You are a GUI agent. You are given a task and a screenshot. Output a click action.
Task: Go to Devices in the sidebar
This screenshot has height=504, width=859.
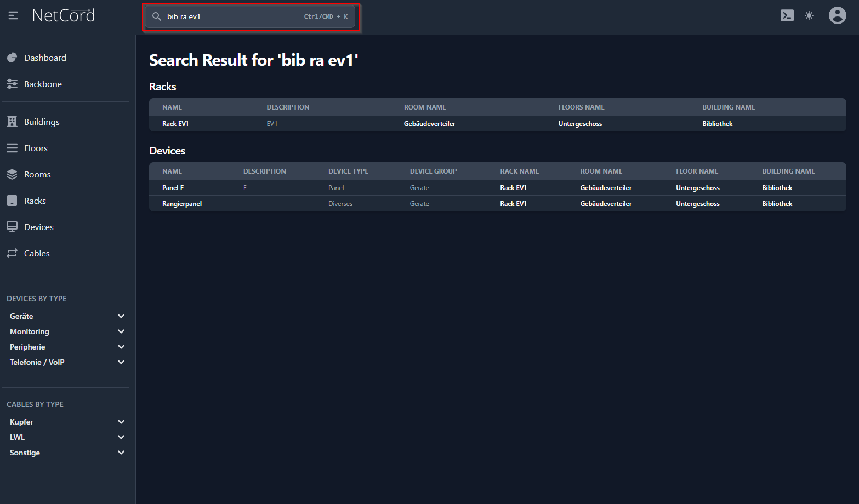coord(38,227)
